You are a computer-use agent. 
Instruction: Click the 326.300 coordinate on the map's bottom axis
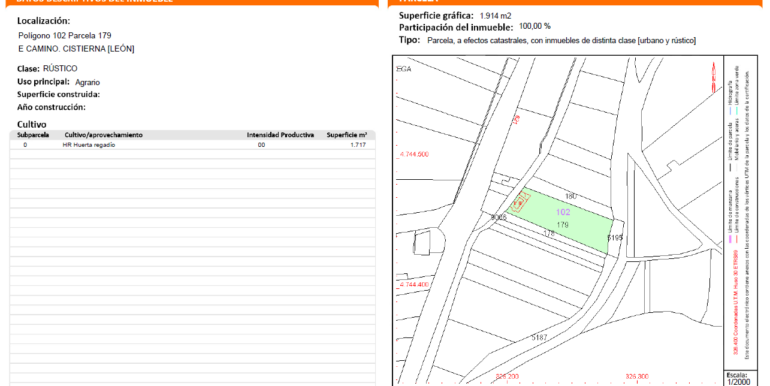(x=637, y=376)
